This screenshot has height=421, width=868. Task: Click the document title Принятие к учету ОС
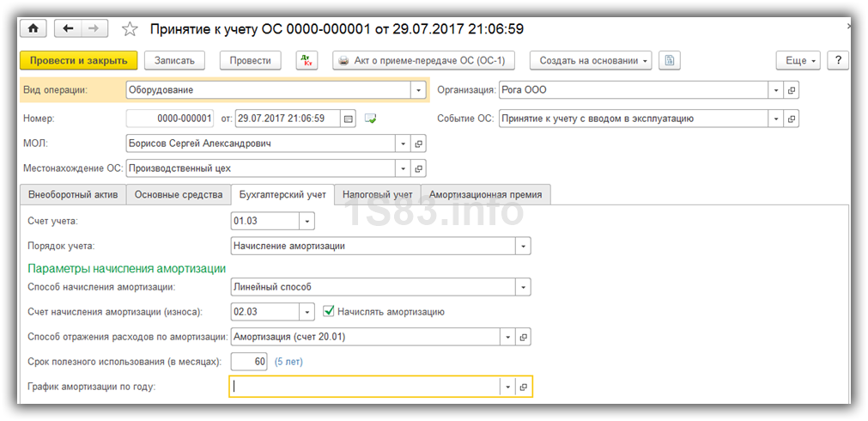(337, 29)
